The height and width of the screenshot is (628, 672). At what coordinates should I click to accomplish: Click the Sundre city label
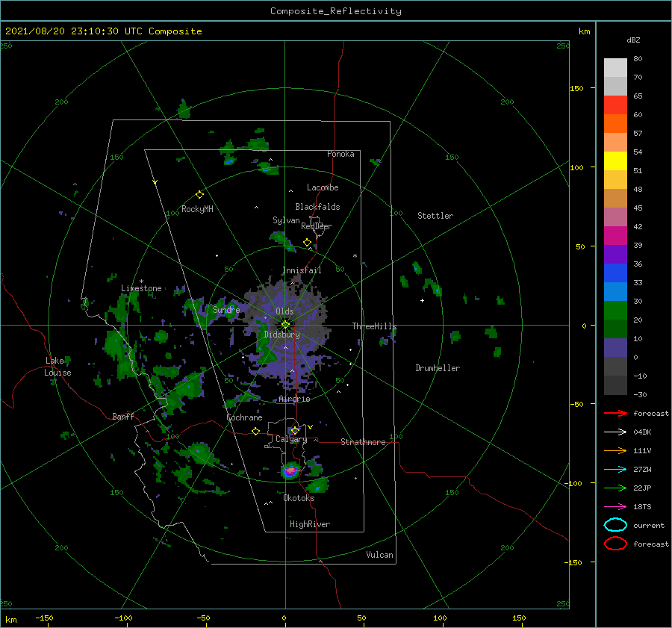point(226,309)
